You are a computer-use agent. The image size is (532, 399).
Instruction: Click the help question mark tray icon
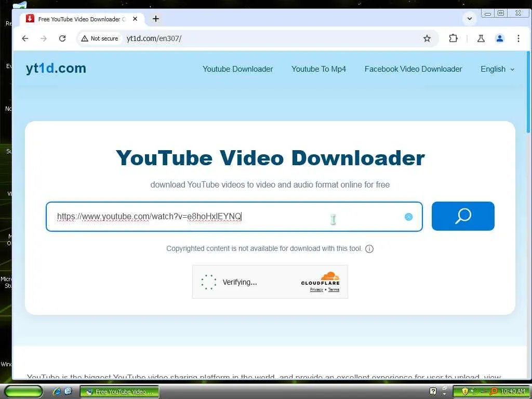click(433, 391)
